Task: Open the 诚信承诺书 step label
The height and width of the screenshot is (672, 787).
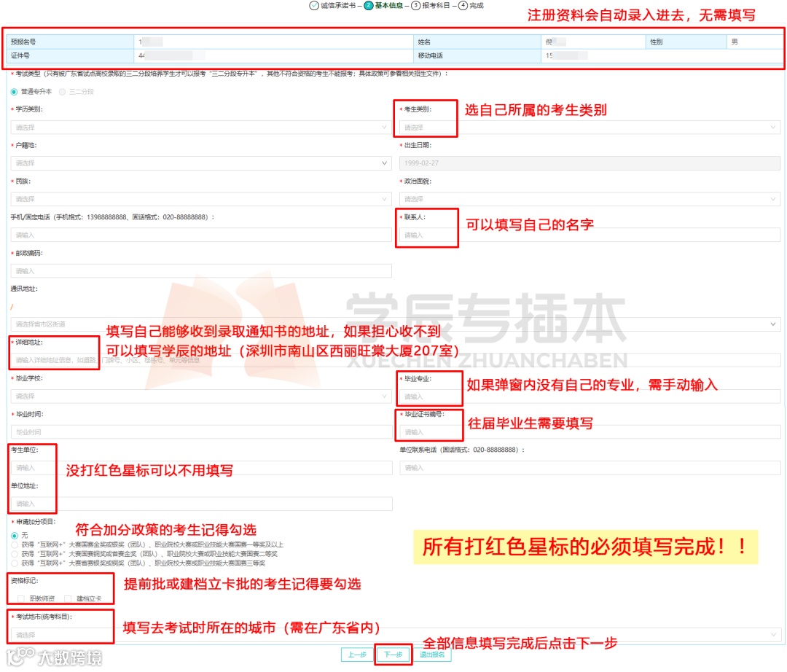Action: pyautogui.click(x=338, y=6)
